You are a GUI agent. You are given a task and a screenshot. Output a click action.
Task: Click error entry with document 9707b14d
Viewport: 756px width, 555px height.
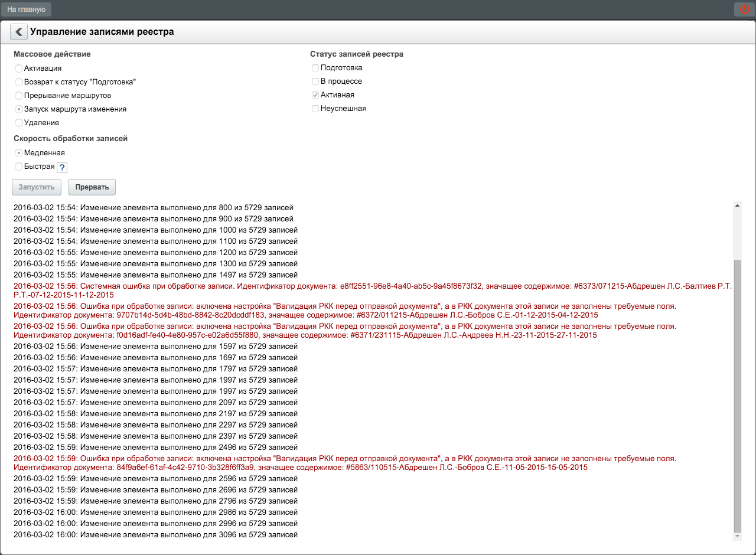click(x=345, y=311)
